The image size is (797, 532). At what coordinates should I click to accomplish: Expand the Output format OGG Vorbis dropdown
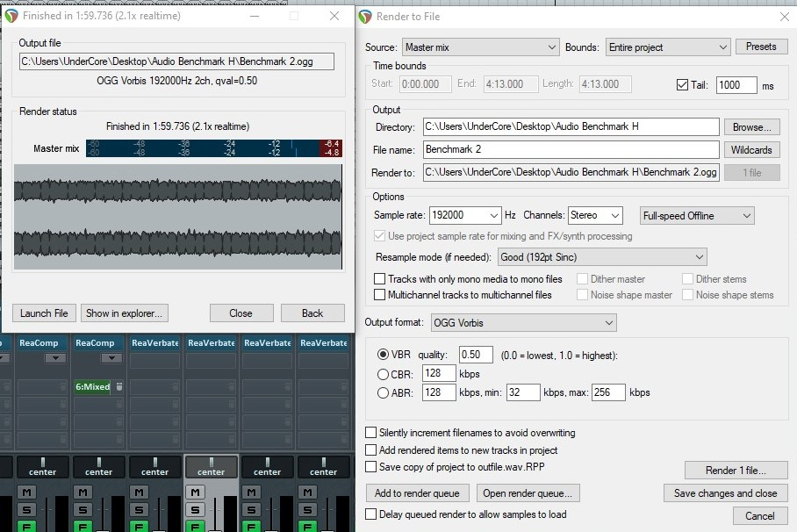524,323
